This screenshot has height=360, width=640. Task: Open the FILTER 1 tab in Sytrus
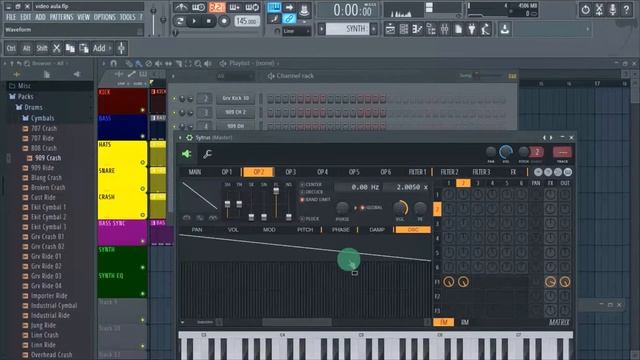click(x=418, y=172)
